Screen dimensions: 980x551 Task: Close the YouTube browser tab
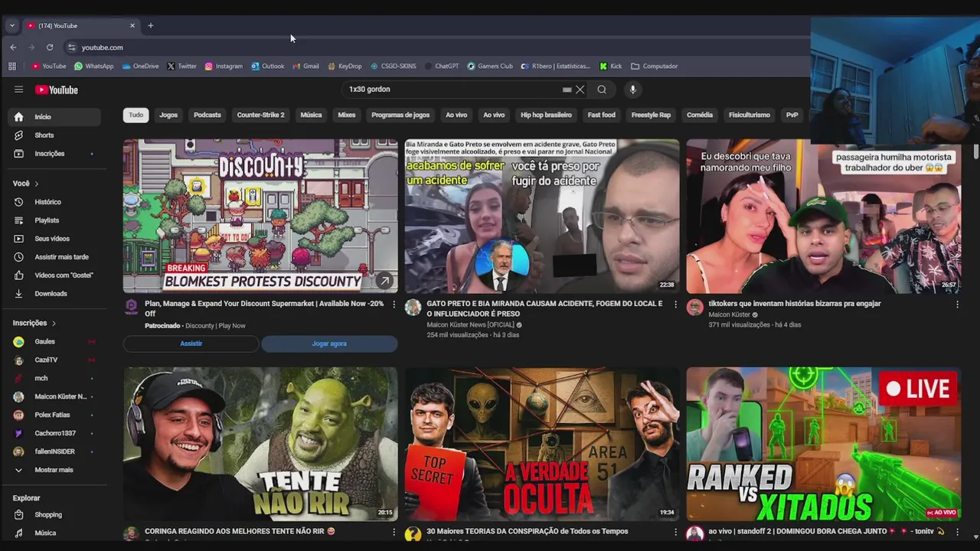132,26
